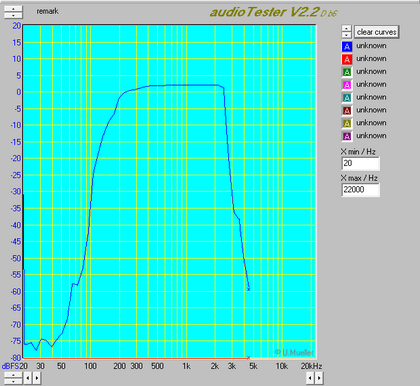The height and width of the screenshot is (386, 420).
Task: Focus the X max / Hz input field
Action: point(361,190)
